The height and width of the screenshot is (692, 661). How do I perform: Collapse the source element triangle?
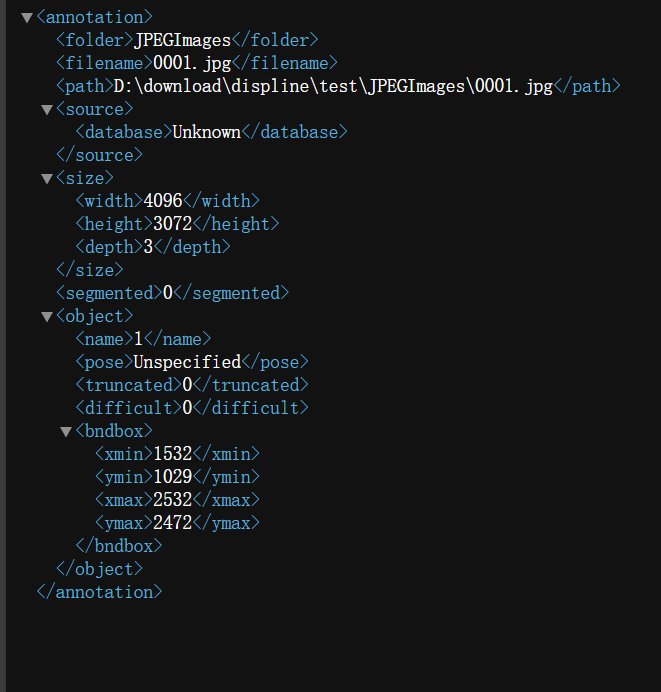pyautogui.click(x=47, y=110)
